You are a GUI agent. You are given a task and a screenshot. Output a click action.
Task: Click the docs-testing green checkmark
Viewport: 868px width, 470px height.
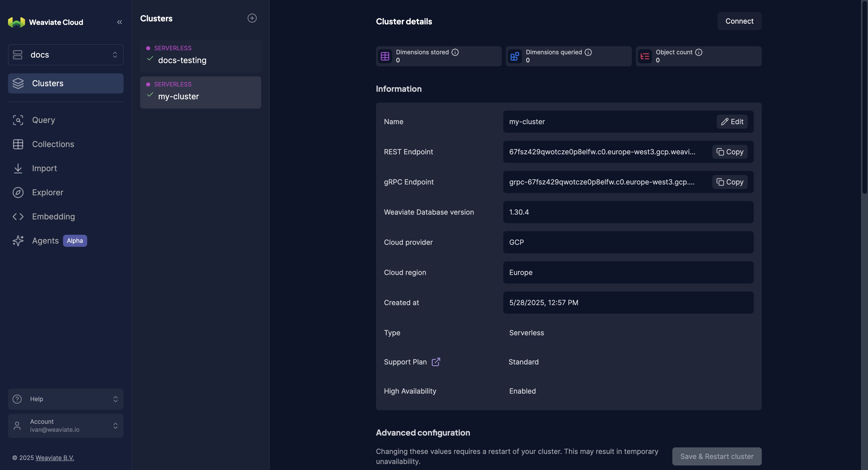coord(150,59)
